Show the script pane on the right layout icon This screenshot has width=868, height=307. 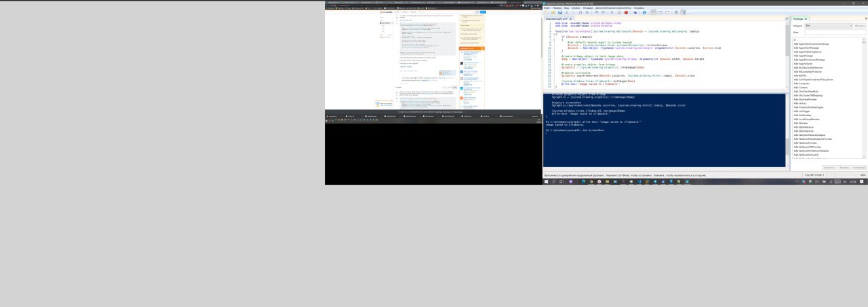tap(660, 12)
